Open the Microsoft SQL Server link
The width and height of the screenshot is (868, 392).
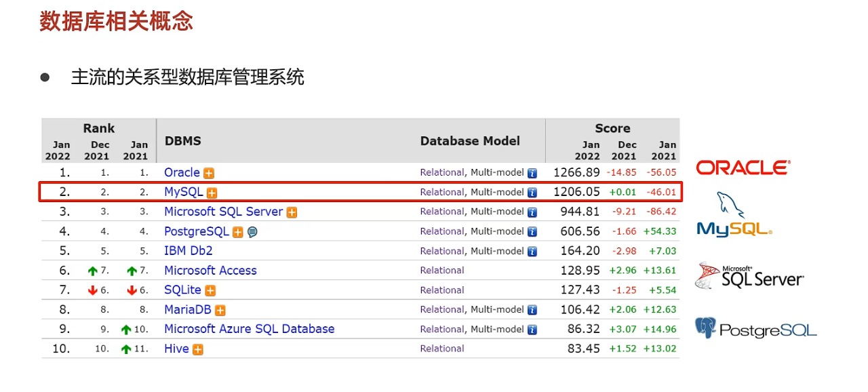tap(224, 212)
